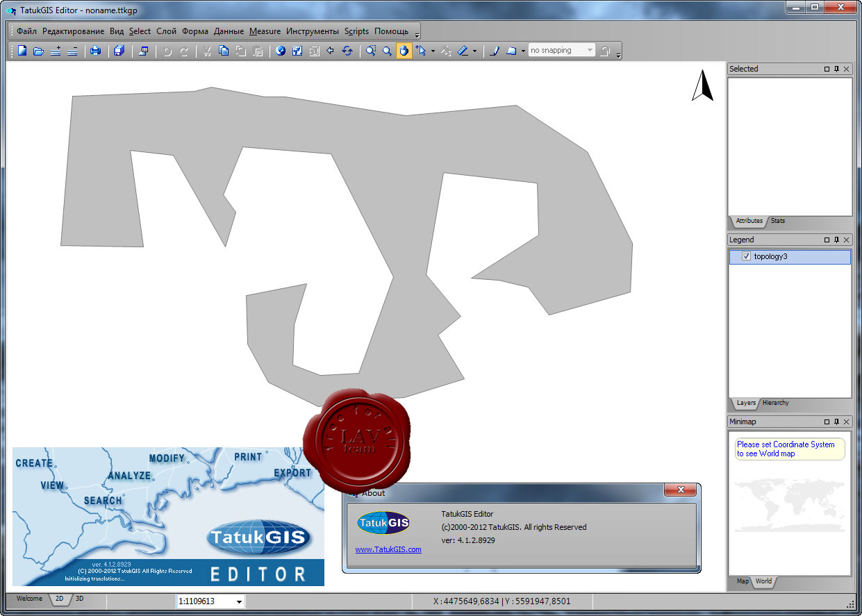Screen dimensions: 862x616
Task: Select the topology3 layer row
Action: click(790, 257)
